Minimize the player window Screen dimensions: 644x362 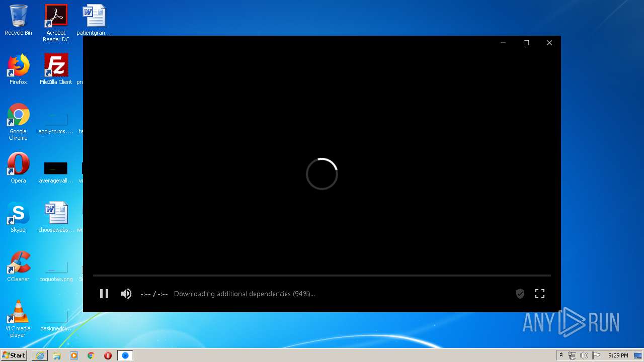[503, 43]
